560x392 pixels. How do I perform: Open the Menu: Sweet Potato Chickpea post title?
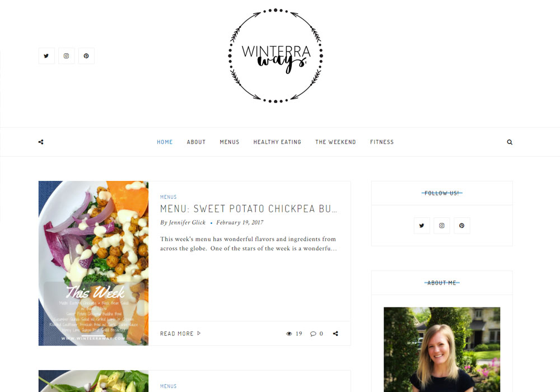249,208
